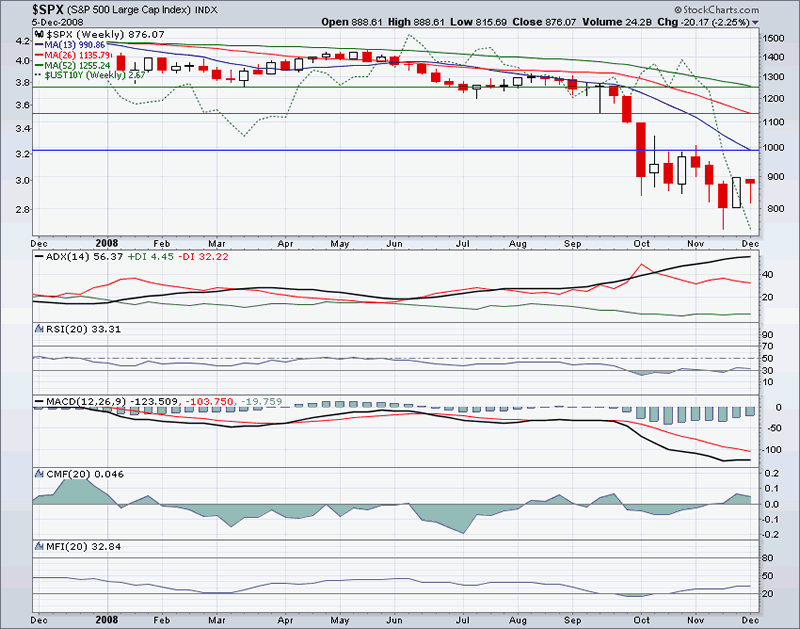Click the $SPX (Weekly) 876.07 legend label
Image resolution: width=800 pixels, height=629 pixels.
point(105,34)
